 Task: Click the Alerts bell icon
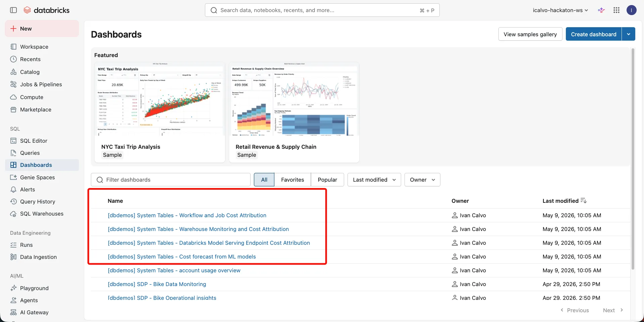point(13,189)
